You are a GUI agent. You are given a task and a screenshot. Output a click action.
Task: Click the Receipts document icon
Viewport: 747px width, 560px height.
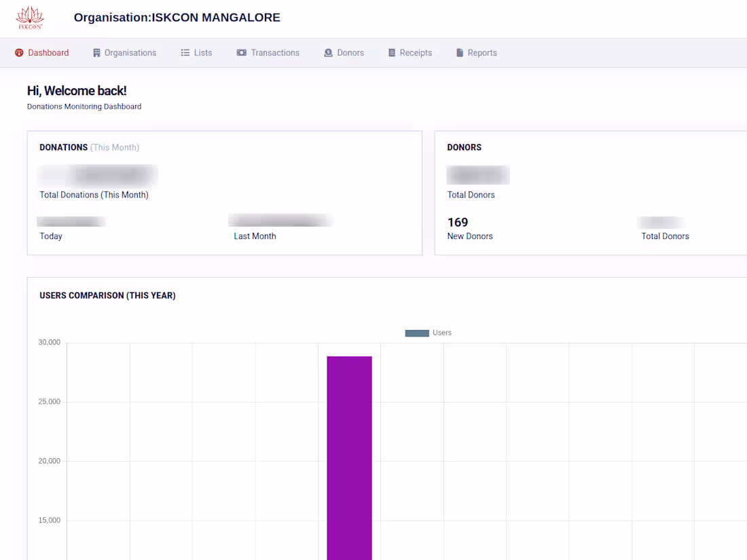click(392, 53)
